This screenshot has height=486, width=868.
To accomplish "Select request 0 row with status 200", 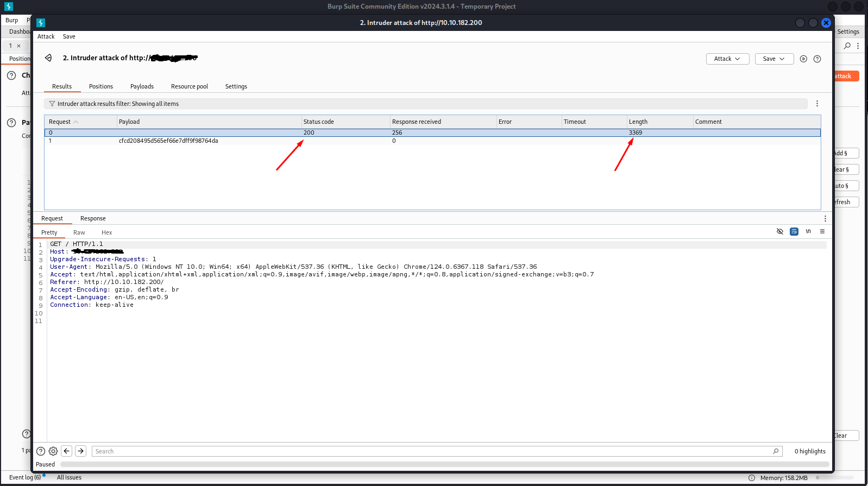I will tap(432, 132).
